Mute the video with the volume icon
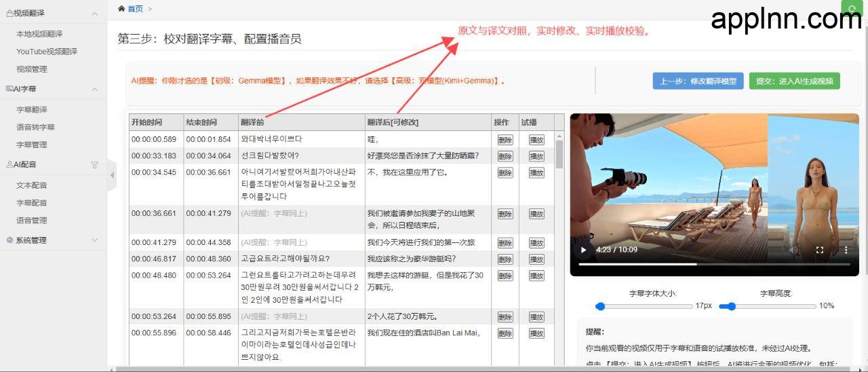868x372 pixels. [793, 250]
